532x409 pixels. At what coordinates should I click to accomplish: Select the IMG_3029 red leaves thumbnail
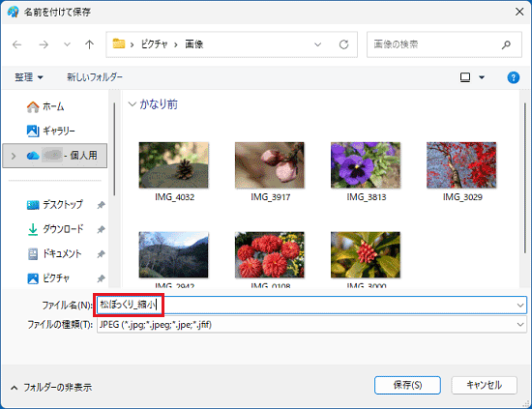(x=461, y=165)
